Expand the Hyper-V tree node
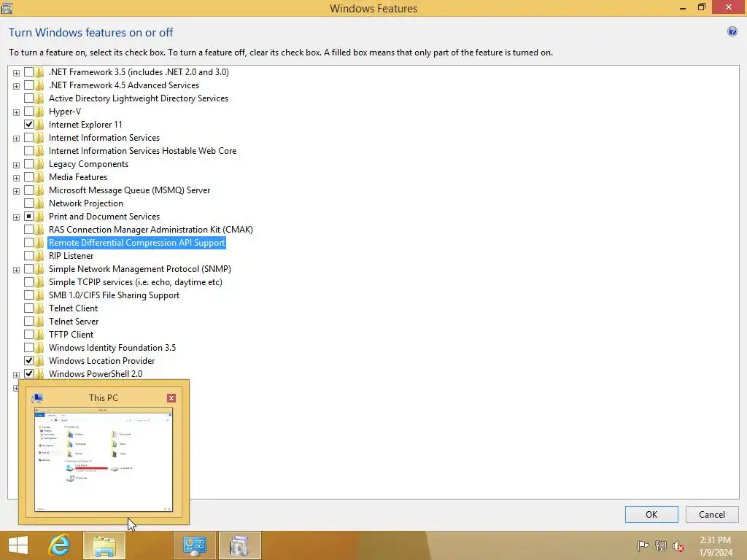 pos(16,112)
